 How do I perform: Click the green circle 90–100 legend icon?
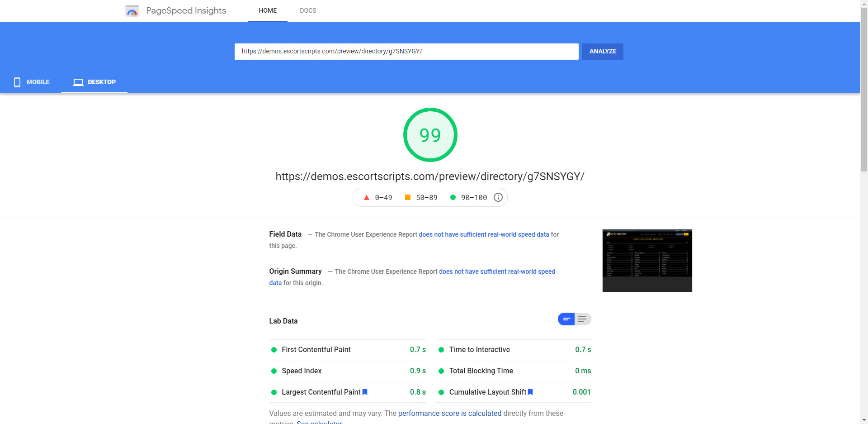[x=453, y=197]
